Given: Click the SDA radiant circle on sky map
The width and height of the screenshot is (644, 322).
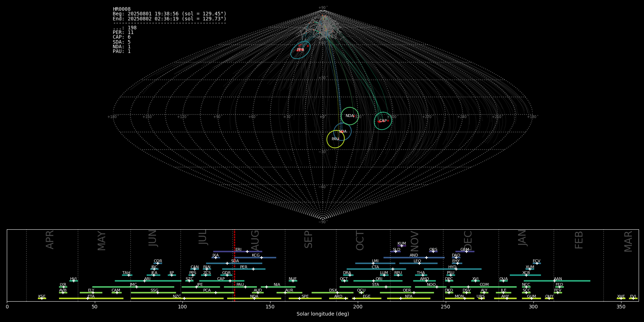Looking at the screenshot, I should coord(342,132).
